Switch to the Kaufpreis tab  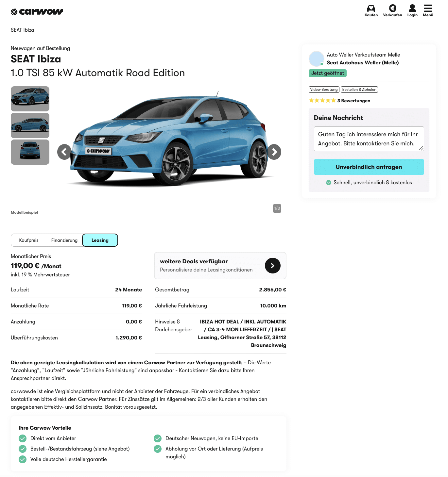click(x=29, y=240)
